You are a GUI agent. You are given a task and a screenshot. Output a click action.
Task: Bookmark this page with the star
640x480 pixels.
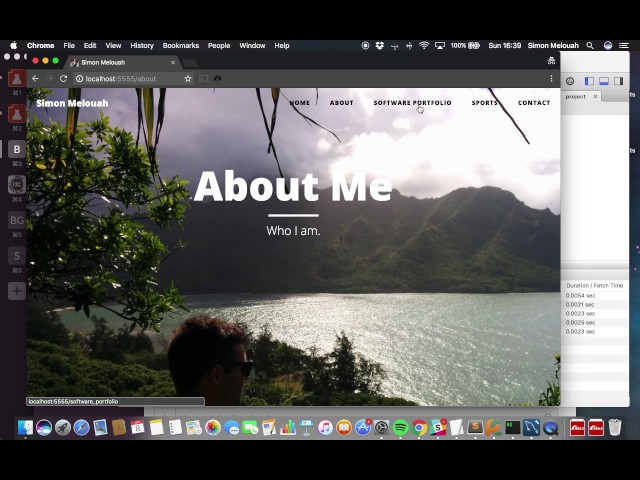click(188, 79)
